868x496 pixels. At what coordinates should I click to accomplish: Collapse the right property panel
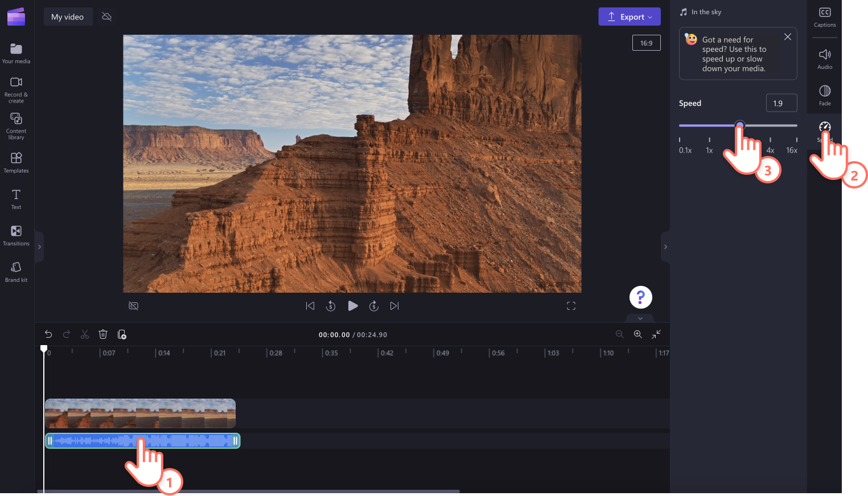pyautogui.click(x=665, y=247)
